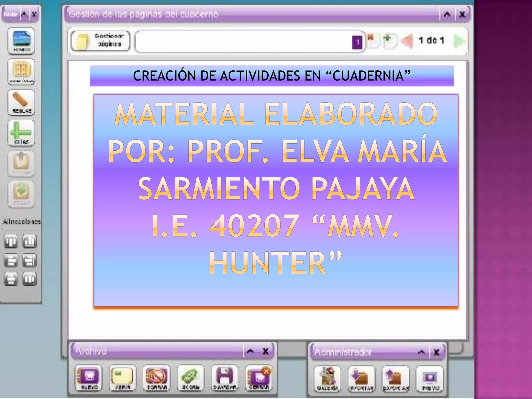Open the Galería icon

pos(327,379)
